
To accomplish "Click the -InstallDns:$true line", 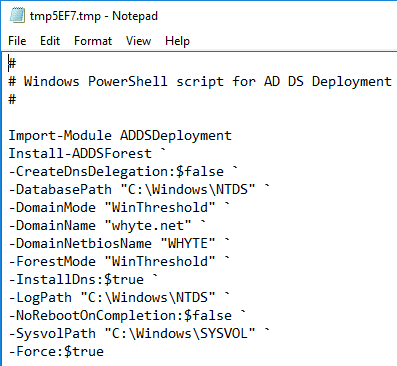I will pos(83,279).
